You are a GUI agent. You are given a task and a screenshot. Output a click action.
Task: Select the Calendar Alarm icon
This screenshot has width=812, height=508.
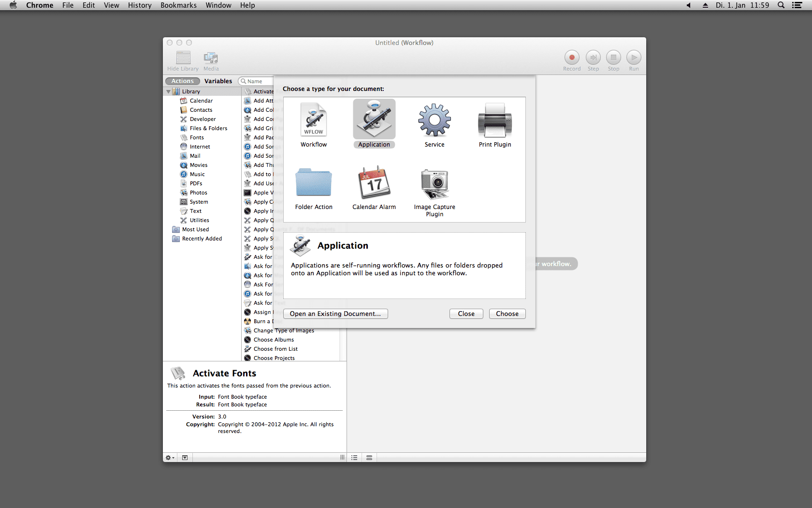(x=374, y=182)
